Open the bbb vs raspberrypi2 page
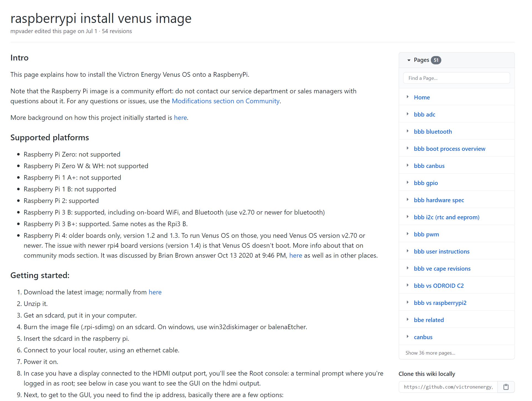Viewport: 532px width, 401px height. 440,303
